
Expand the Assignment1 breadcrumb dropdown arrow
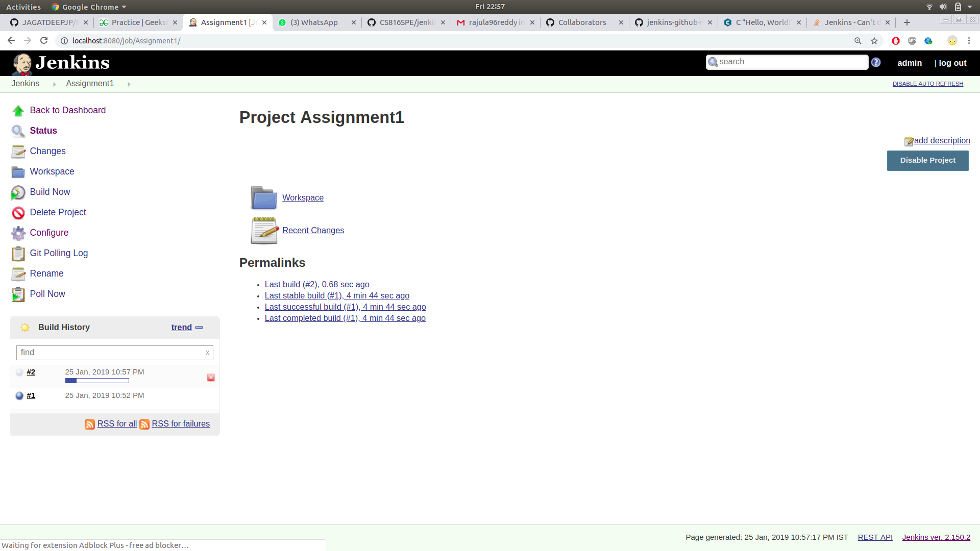tap(129, 84)
